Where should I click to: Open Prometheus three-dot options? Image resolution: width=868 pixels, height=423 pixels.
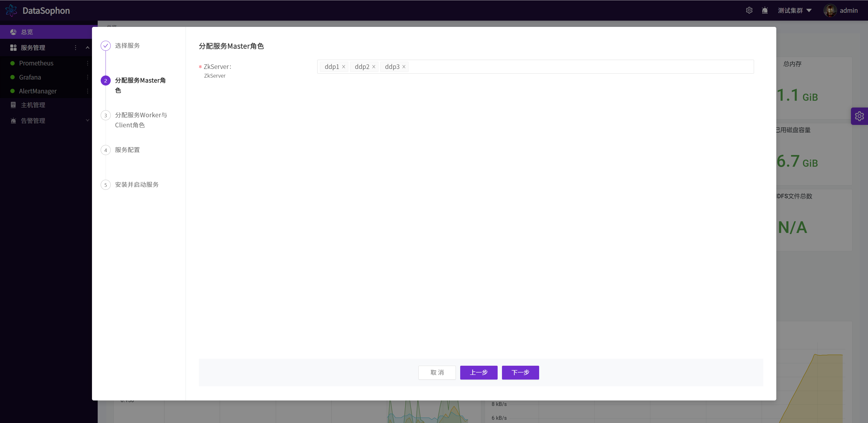click(88, 63)
